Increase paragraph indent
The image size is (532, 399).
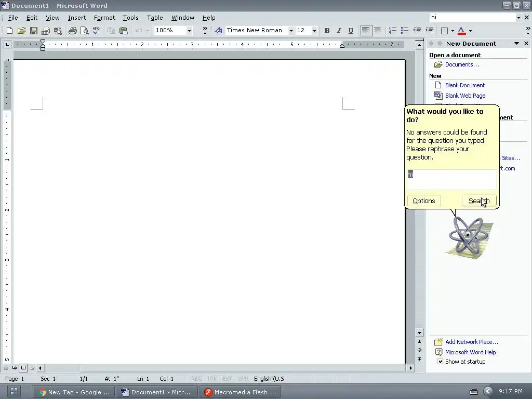pos(429,31)
